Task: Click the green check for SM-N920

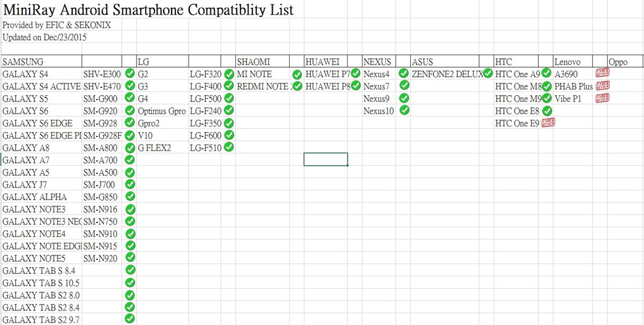Action: point(130,257)
